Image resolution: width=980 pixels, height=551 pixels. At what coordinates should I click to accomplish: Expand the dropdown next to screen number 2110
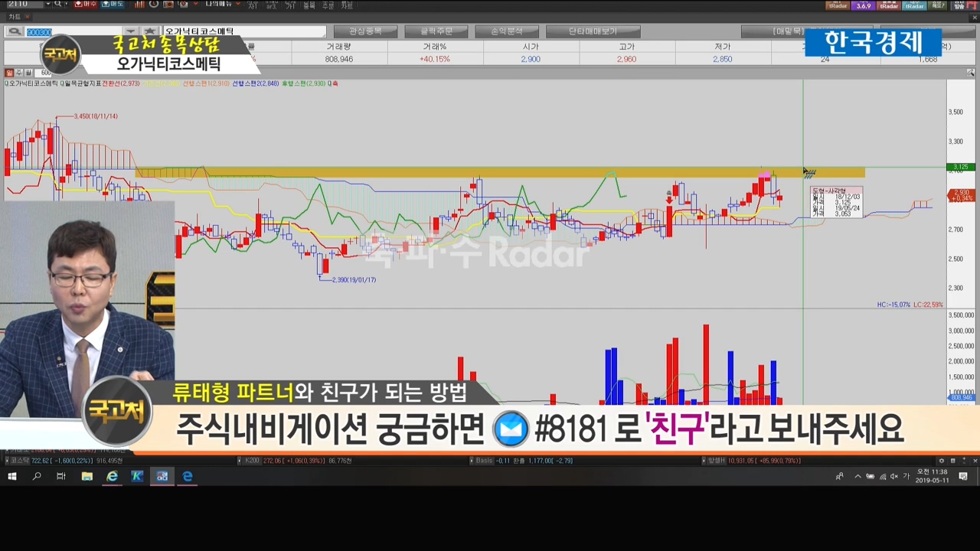(x=47, y=5)
